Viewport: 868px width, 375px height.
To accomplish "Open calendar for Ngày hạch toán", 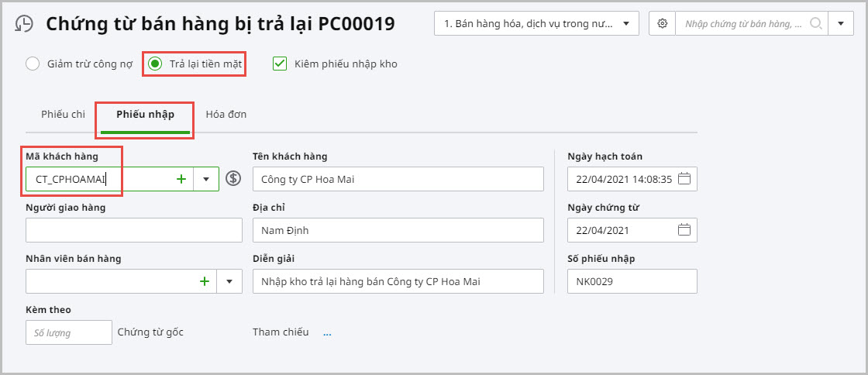I will 684,179.
